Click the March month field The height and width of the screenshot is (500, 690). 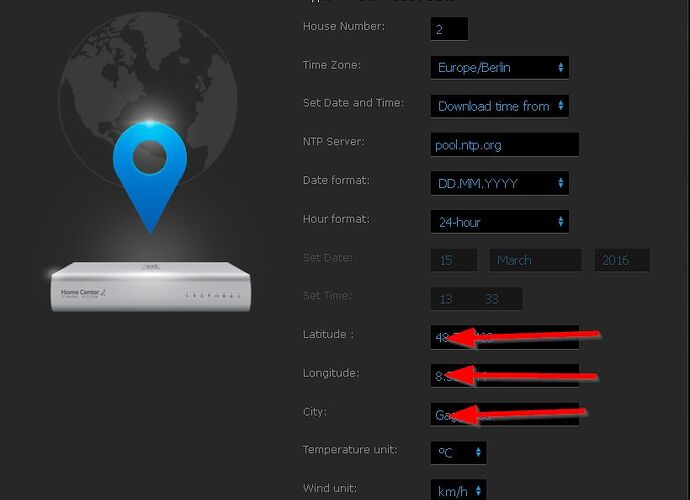[x=535, y=260]
